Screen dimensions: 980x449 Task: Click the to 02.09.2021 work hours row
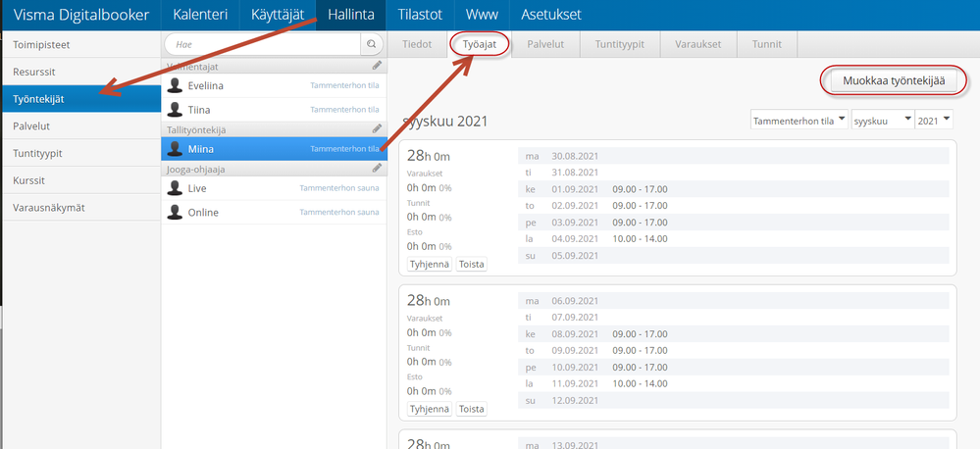pos(734,206)
